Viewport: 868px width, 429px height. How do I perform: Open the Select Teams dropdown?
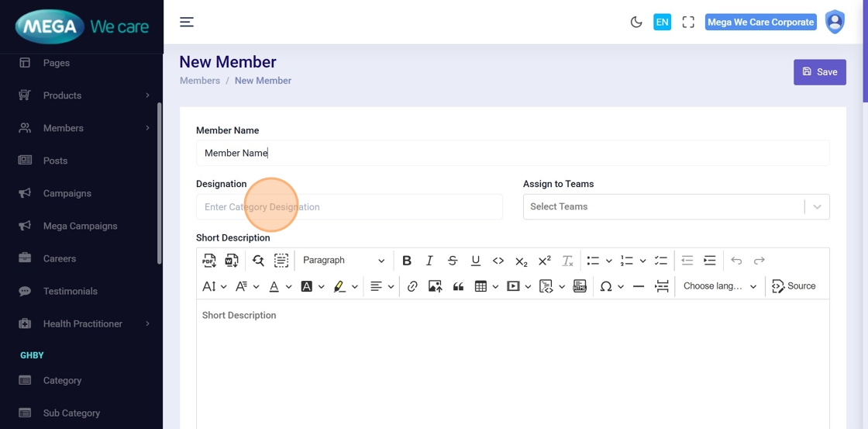[676, 207]
